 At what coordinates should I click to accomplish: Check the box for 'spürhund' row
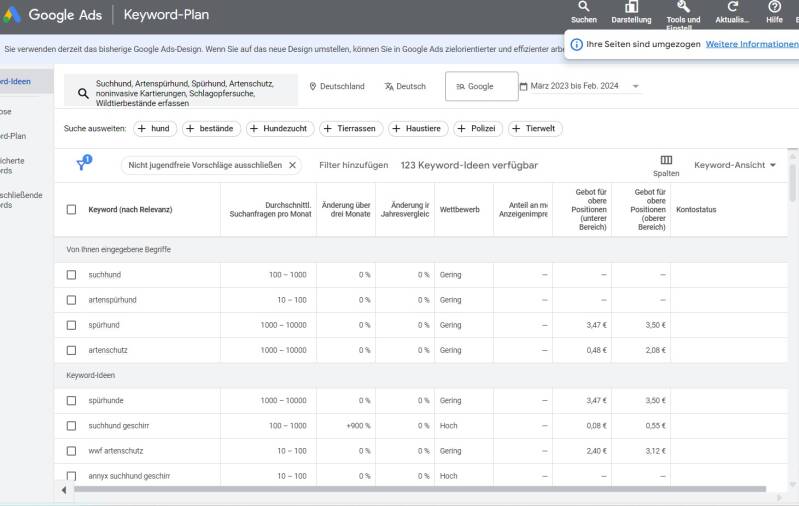[x=71, y=325]
